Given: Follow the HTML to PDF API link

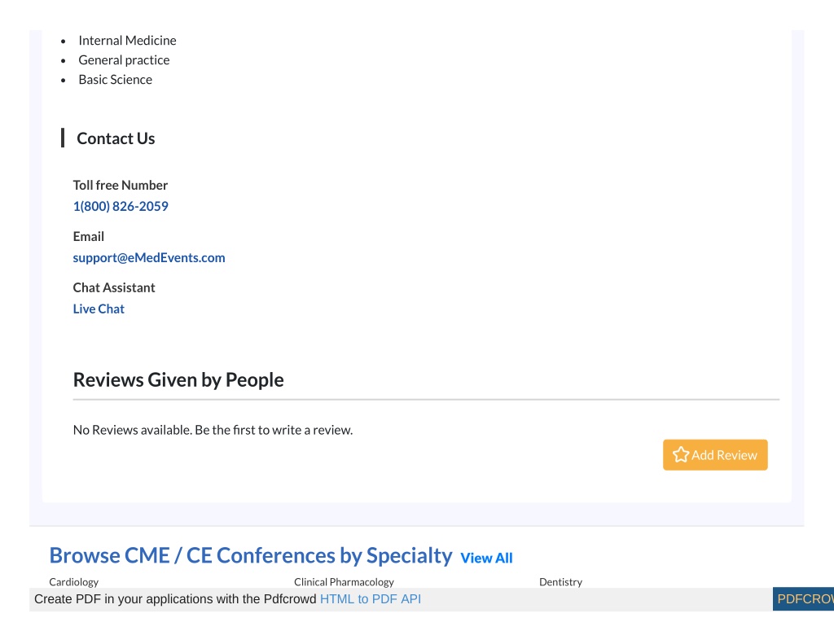Looking at the screenshot, I should click(371, 599).
